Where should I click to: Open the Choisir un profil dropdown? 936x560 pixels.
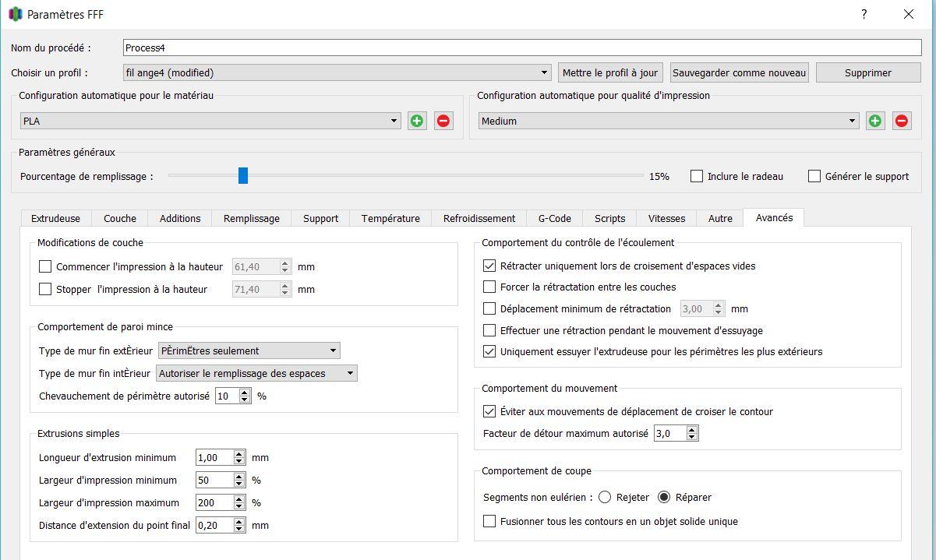[337, 72]
